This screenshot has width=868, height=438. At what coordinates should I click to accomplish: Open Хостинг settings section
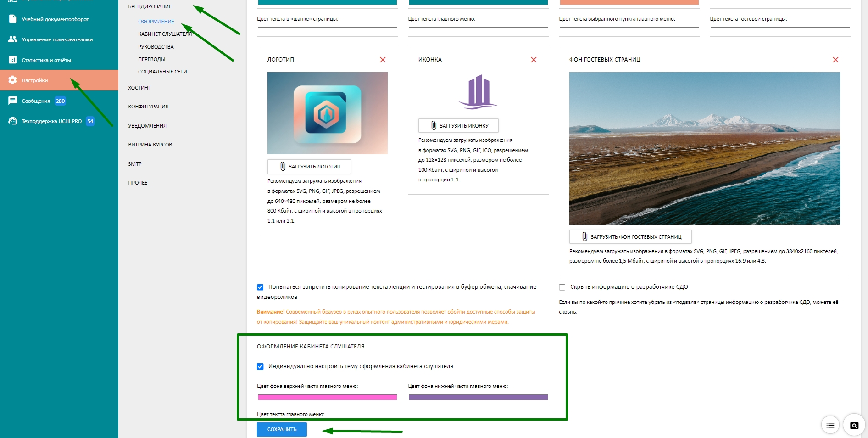pos(139,88)
